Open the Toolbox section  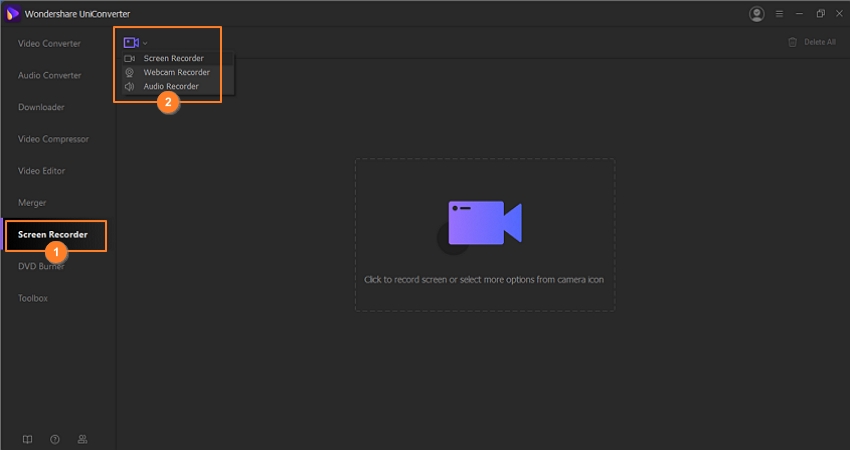[33, 298]
